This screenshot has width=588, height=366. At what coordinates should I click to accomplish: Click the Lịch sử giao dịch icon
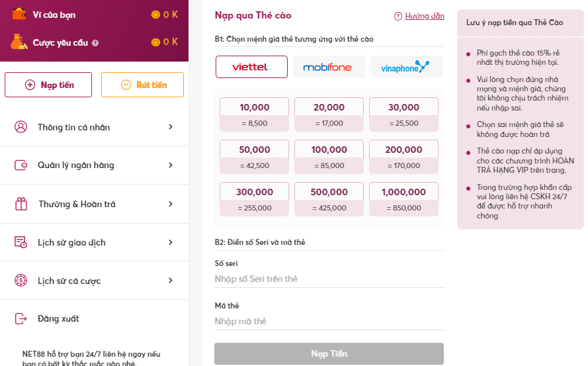(x=21, y=242)
